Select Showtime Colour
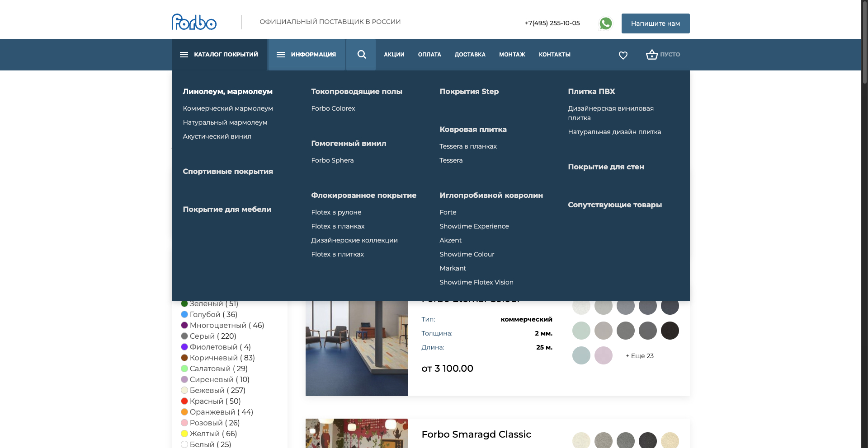This screenshot has height=448, width=868. tap(467, 254)
